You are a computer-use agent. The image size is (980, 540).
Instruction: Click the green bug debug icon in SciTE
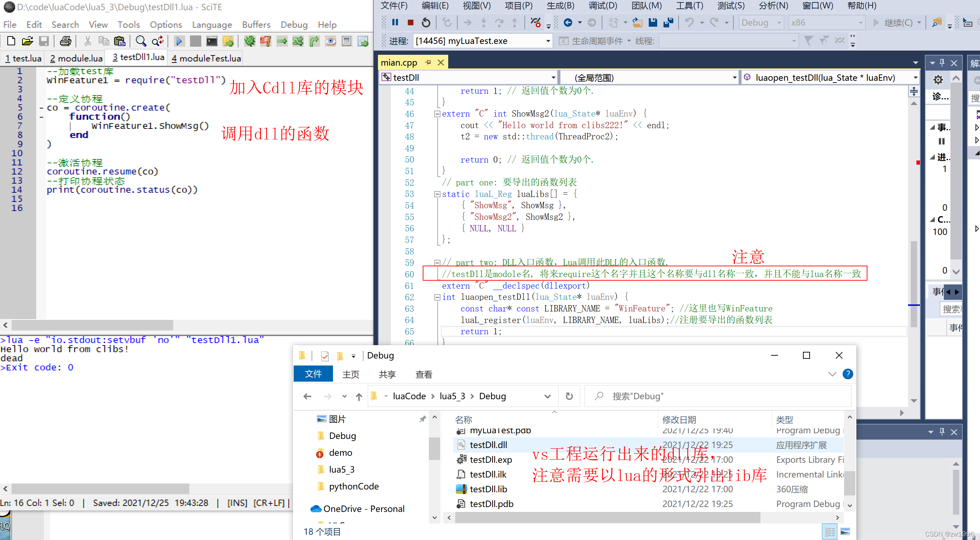click(x=249, y=41)
